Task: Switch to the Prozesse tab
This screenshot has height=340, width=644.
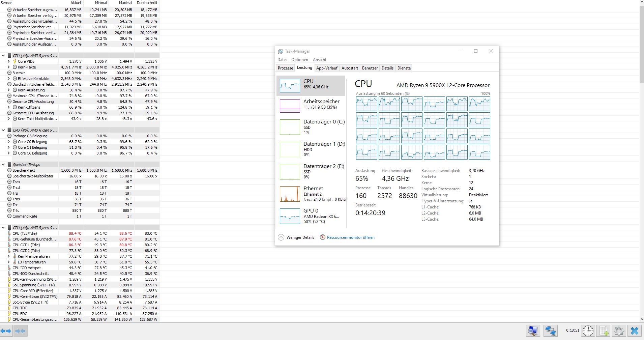Action: tap(285, 68)
